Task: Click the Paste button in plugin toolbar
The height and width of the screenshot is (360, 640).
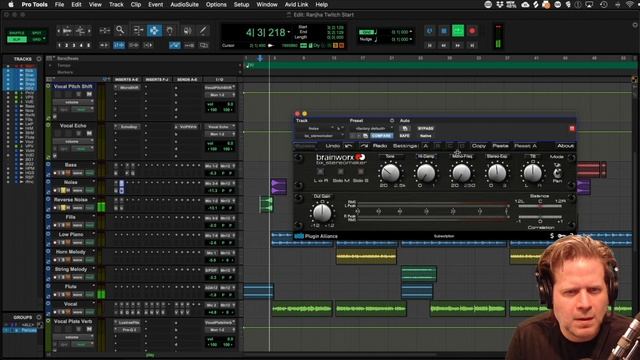Action: pos(500,146)
